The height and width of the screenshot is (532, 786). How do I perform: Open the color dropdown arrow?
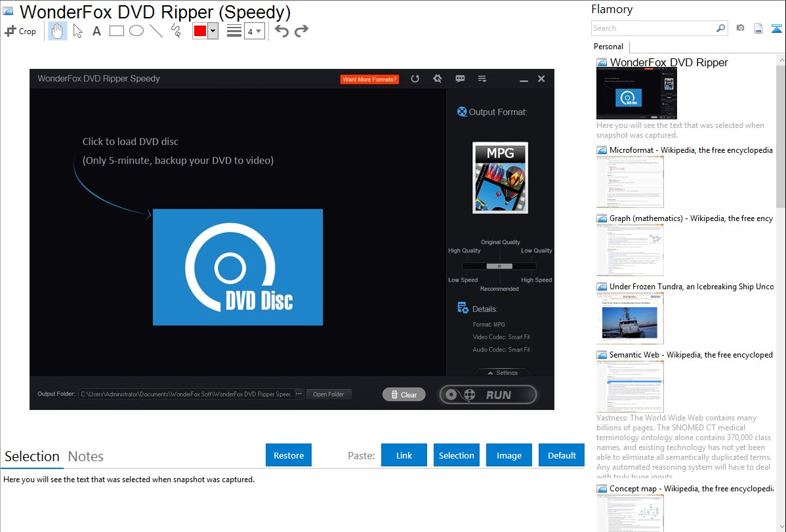pos(213,31)
